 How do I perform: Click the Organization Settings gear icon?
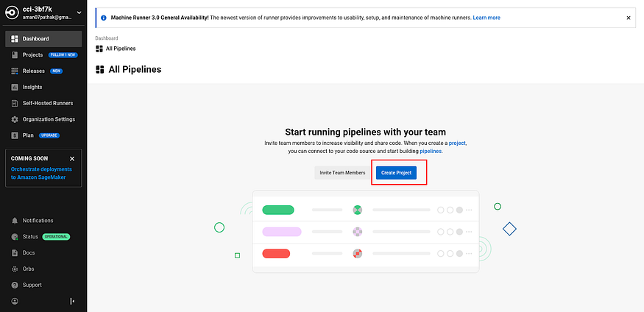(x=15, y=119)
